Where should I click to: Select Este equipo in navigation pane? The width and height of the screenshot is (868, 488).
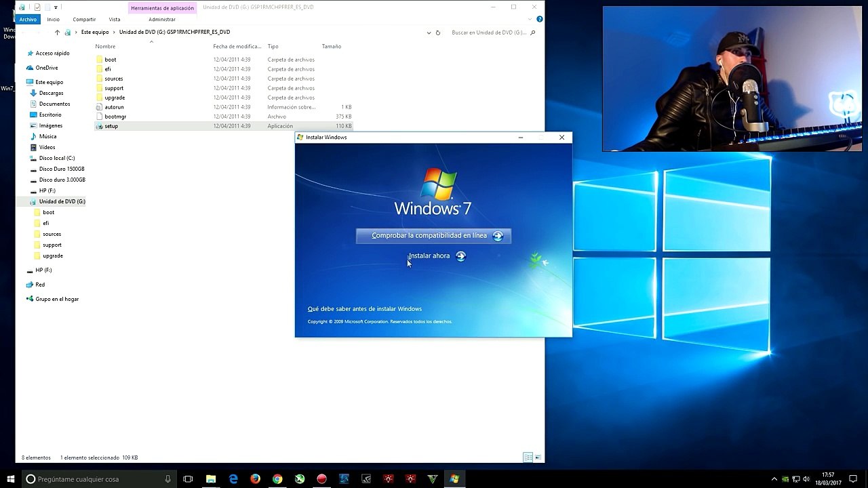[x=49, y=82]
